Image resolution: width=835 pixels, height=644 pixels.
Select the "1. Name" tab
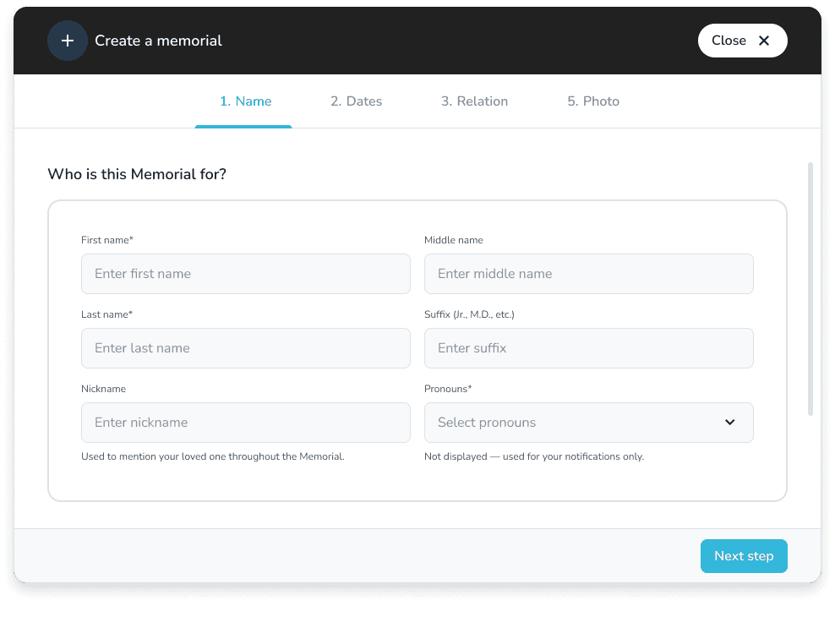click(243, 101)
